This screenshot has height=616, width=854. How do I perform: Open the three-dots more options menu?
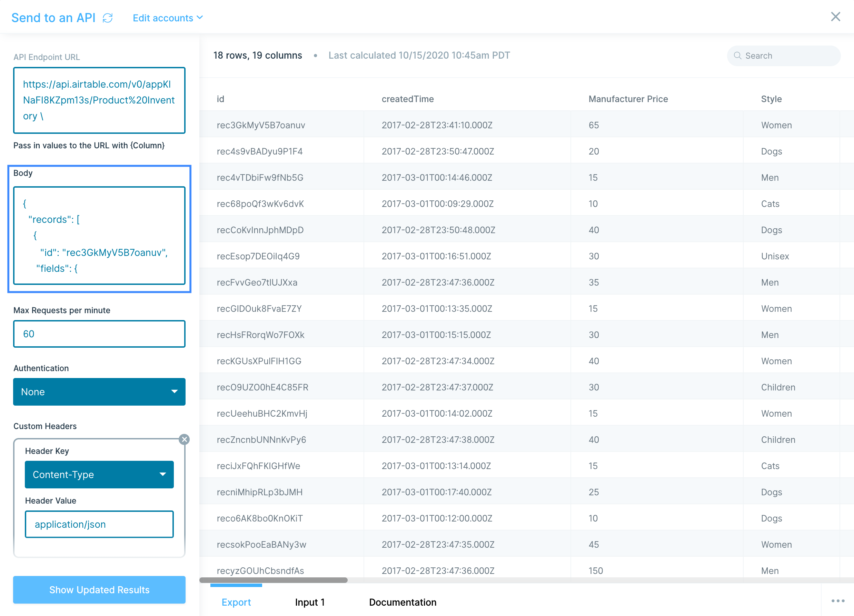(x=838, y=600)
